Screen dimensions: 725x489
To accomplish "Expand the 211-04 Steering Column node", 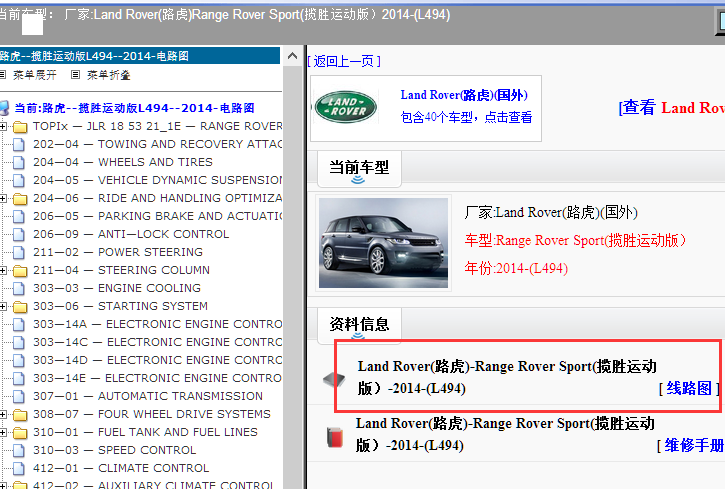I will [3, 270].
